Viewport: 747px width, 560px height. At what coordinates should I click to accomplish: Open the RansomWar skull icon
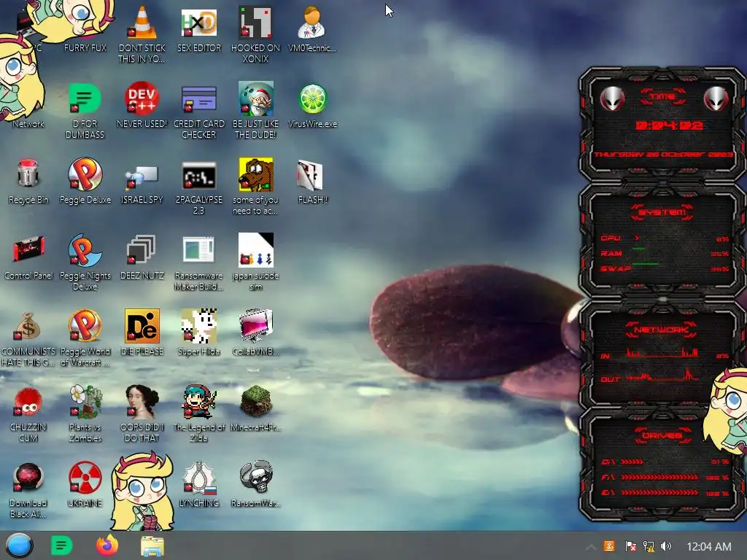pyautogui.click(x=256, y=484)
